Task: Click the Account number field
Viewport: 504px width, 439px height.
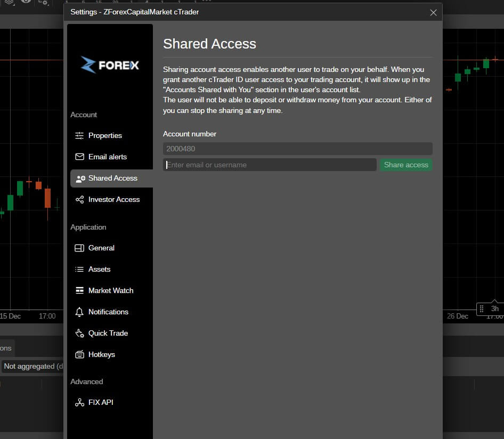Action: coord(297,149)
